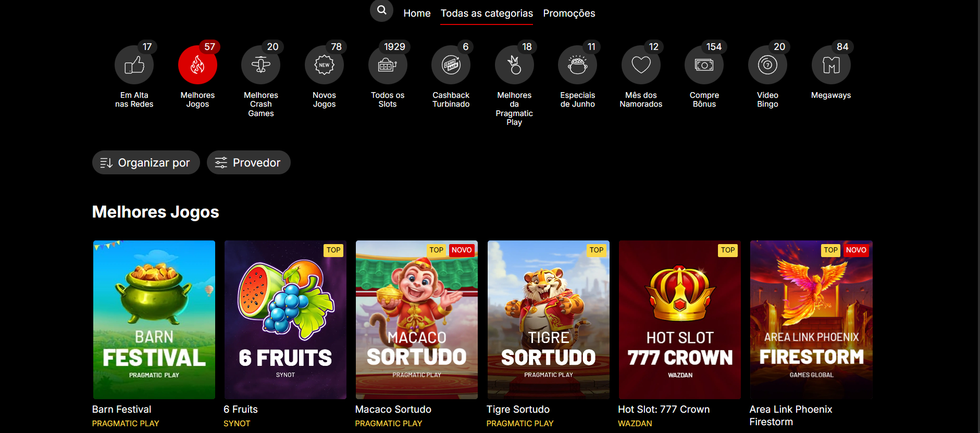The width and height of the screenshot is (980, 433).
Task: Expand the Provedor filter dropdown
Action: click(x=249, y=162)
